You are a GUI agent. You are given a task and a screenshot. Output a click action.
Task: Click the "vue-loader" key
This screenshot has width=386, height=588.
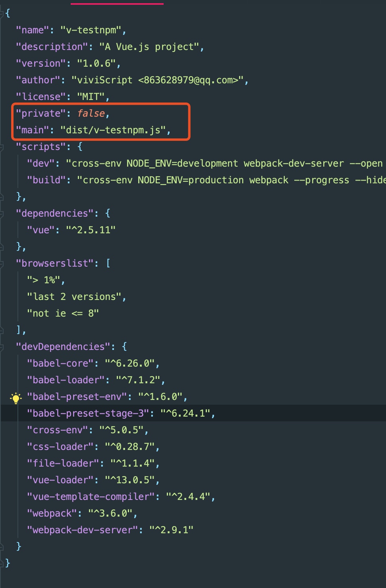(x=60, y=480)
